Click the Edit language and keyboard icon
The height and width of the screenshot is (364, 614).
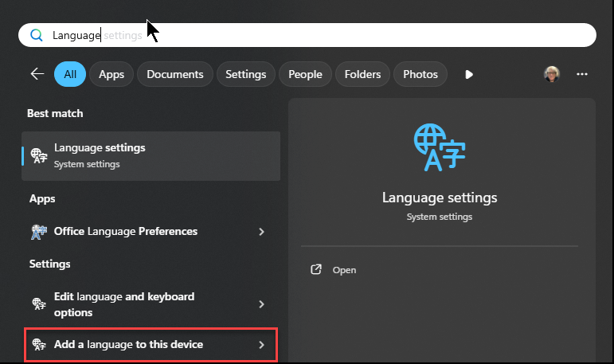(x=39, y=303)
